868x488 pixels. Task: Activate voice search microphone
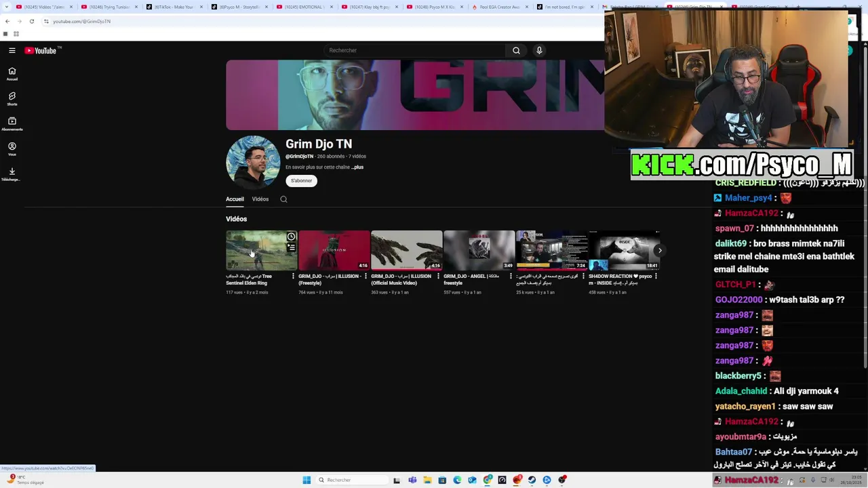[x=539, y=50]
